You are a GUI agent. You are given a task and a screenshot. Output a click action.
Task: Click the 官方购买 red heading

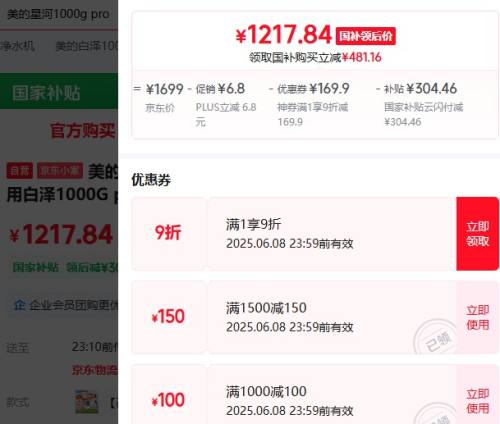pos(83,130)
